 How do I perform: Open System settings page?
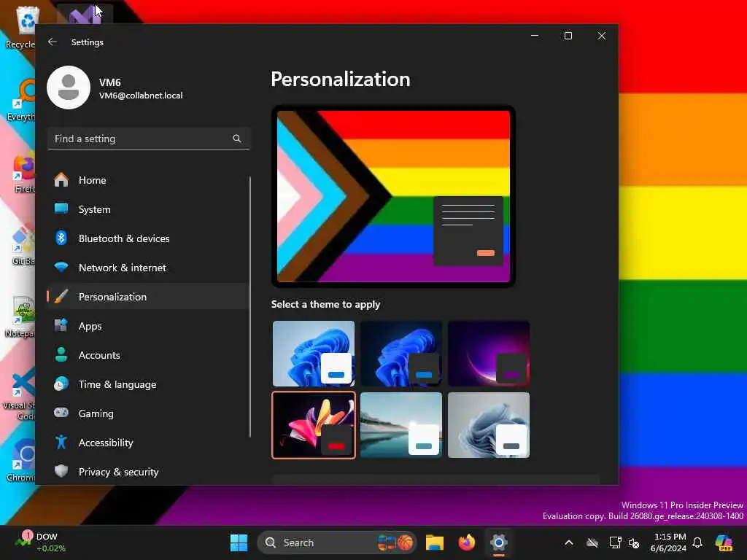pyautogui.click(x=148, y=209)
